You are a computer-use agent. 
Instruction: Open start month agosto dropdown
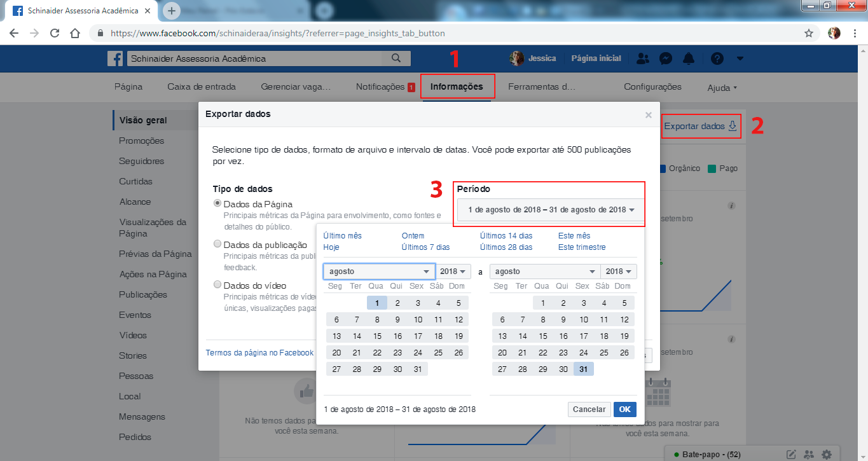(379, 272)
